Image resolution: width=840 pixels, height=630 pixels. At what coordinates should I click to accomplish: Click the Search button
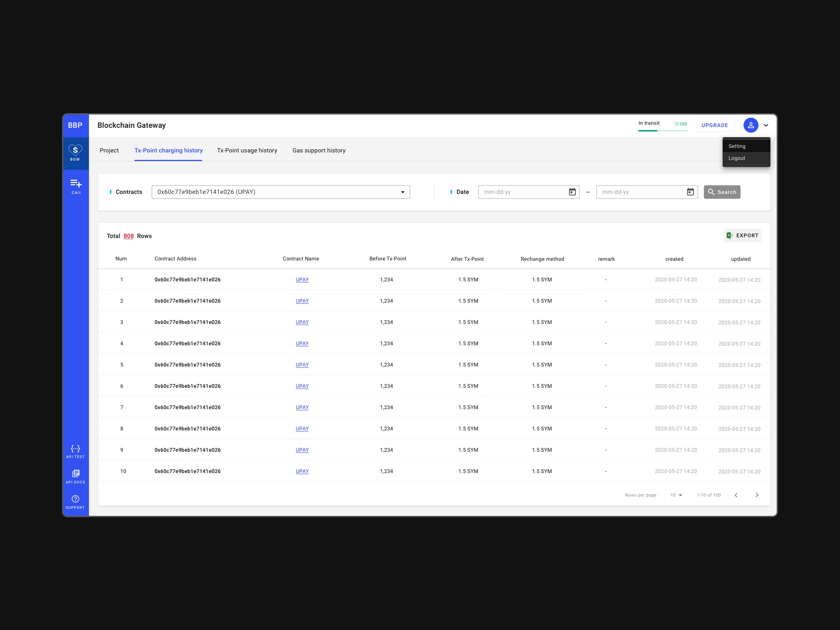722,192
